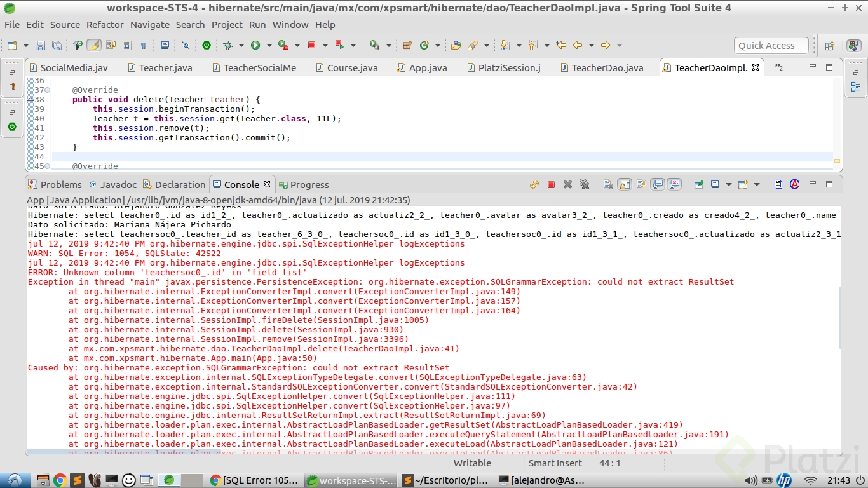The image size is (868, 488).
Task: Remove launch with the gray X console icon
Action: (x=567, y=184)
